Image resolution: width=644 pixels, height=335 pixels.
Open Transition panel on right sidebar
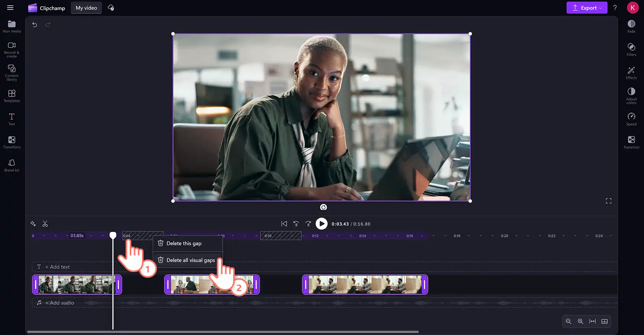[x=631, y=142]
